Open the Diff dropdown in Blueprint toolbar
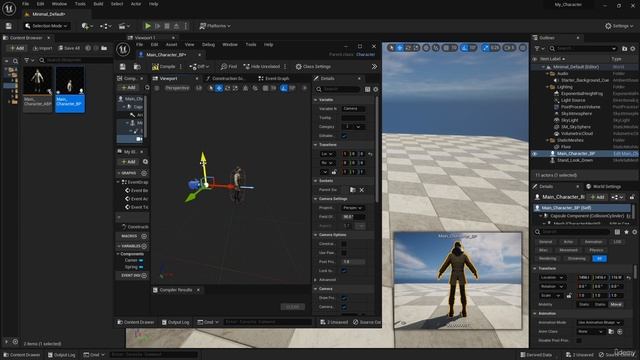 coord(199,67)
